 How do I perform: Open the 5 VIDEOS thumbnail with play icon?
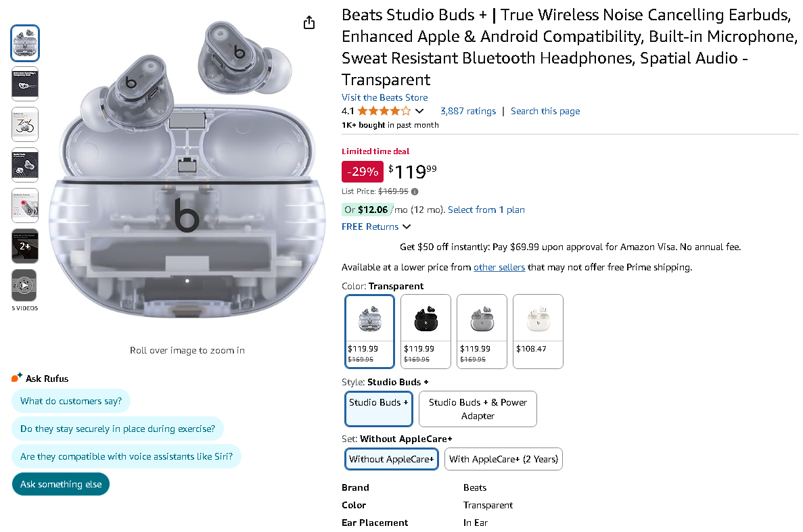24,286
